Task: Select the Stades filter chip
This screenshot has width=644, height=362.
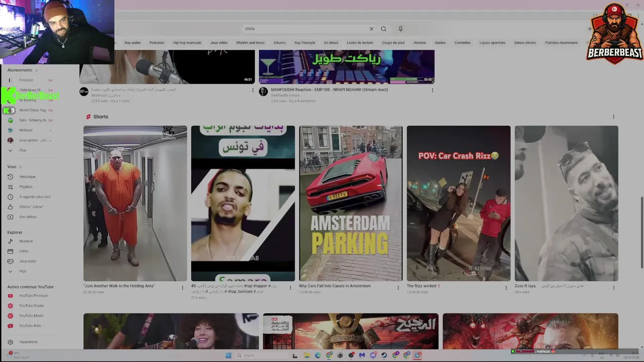Action: click(440, 43)
